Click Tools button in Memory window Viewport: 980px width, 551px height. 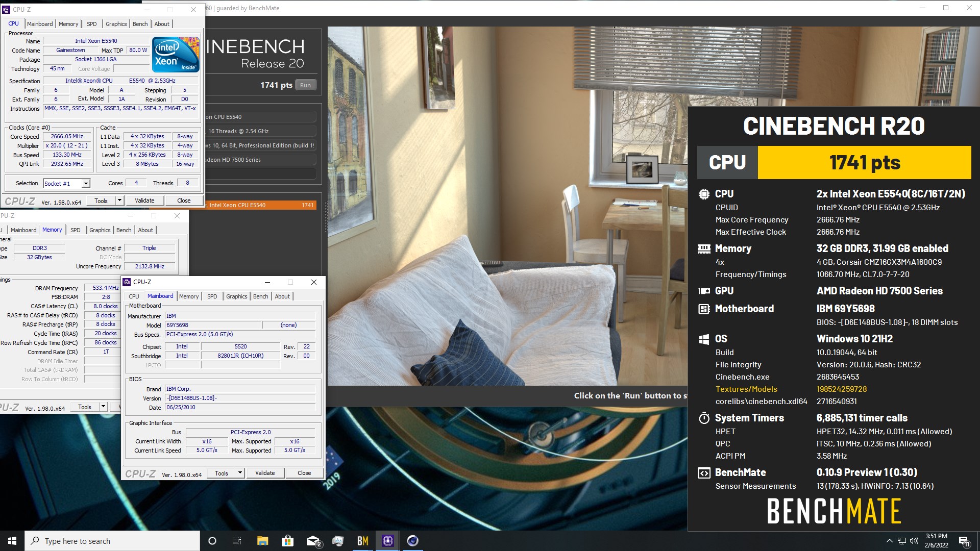click(85, 407)
